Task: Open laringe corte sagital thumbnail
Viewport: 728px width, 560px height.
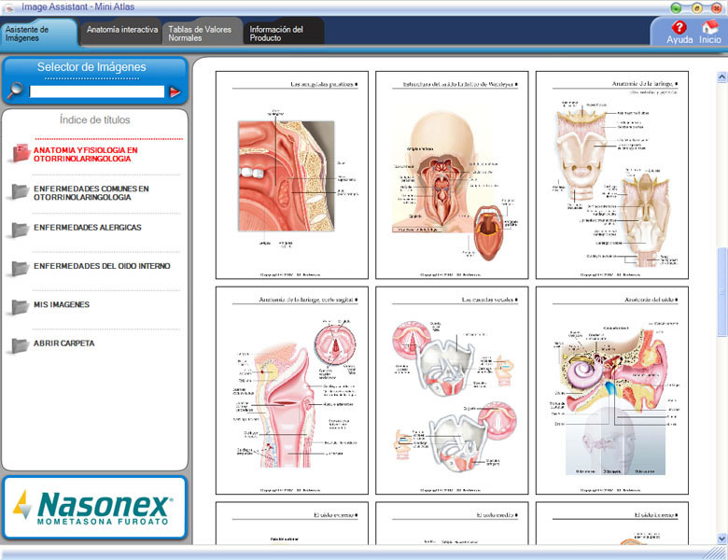Action: (x=292, y=390)
